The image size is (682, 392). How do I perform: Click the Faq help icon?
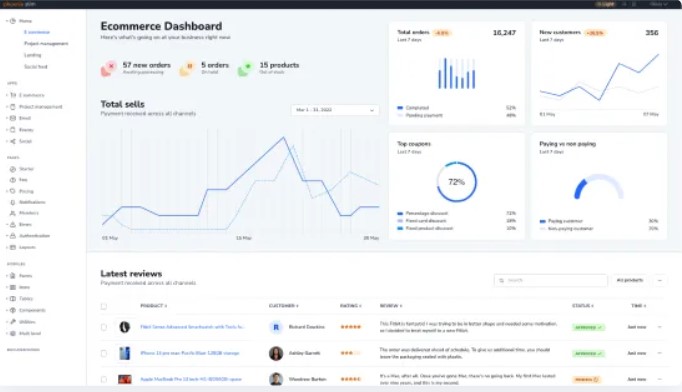click(x=13, y=180)
